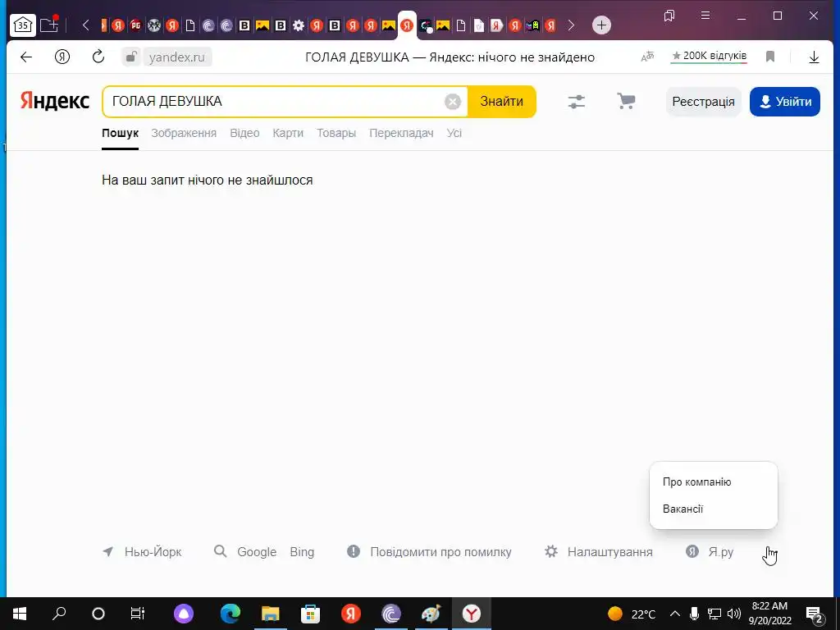Screen dimensions: 840x630
Task: Open the Усі services tab
Action: pyautogui.click(x=454, y=134)
